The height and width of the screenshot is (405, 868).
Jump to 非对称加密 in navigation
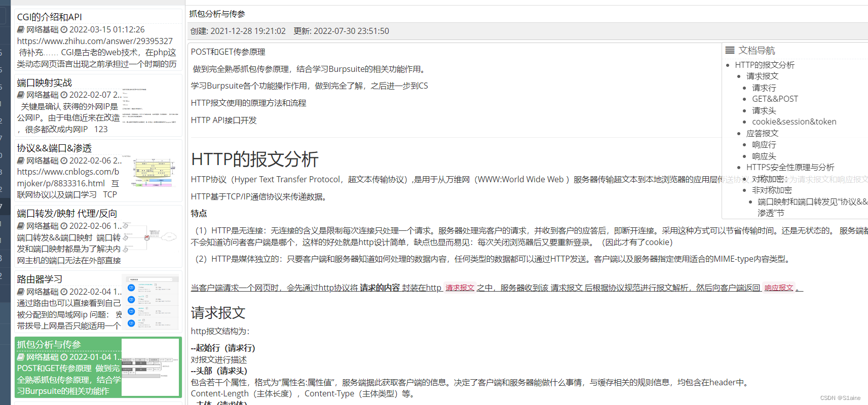pyautogui.click(x=772, y=190)
